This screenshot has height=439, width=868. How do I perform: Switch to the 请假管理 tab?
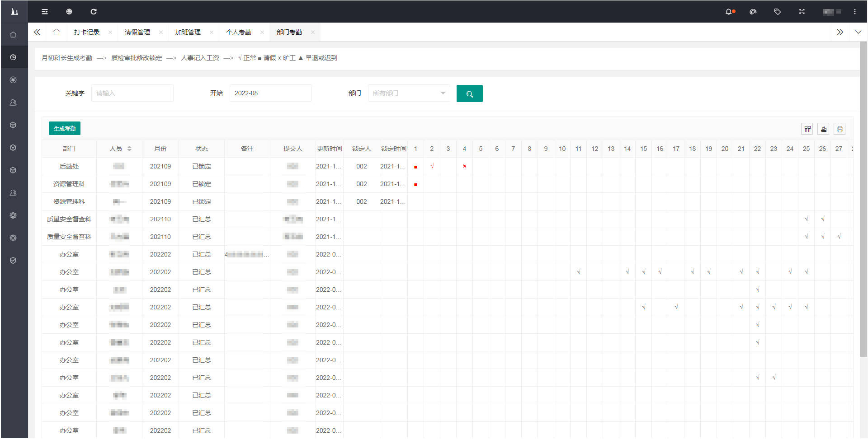[137, 32]
